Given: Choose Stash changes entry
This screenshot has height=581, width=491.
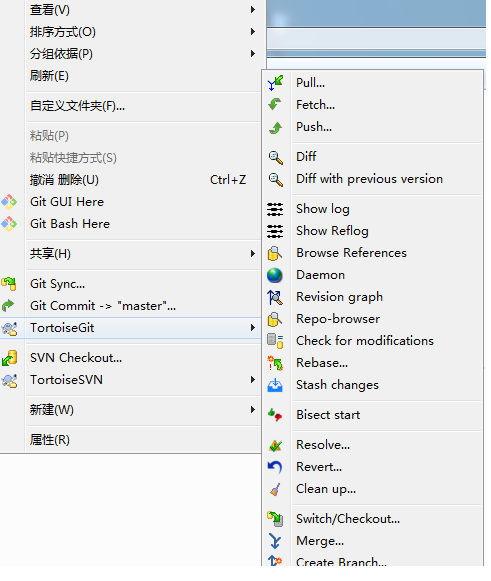Looking at the screenshot, I should [373, 385].
